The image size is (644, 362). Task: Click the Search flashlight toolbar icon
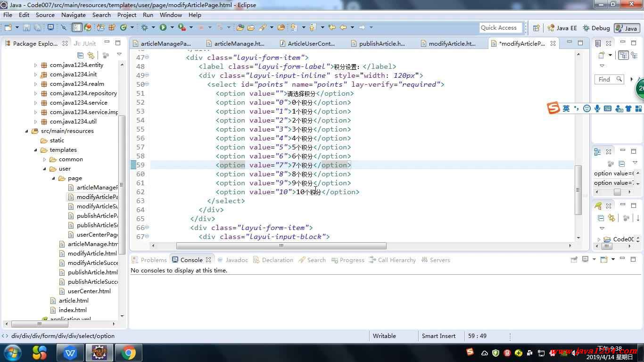click(263, 27)
